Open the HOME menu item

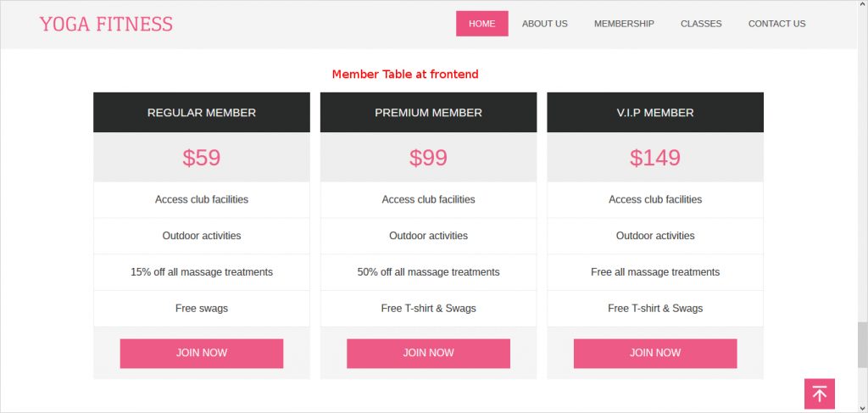(481, 24)
